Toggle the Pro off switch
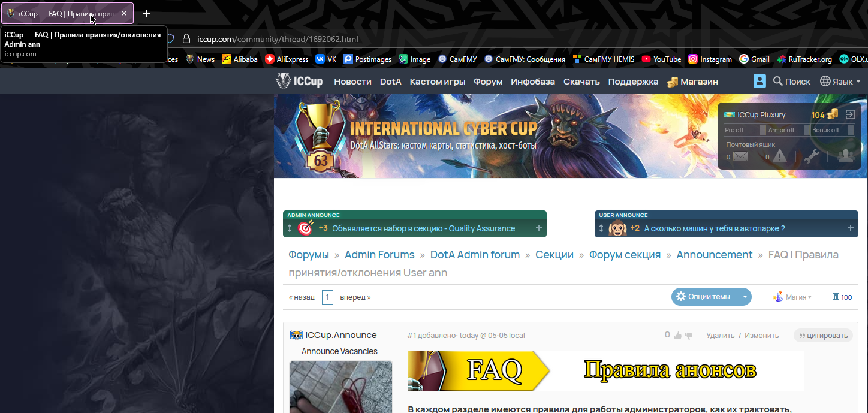868x413 pixels. pos(745,130)
